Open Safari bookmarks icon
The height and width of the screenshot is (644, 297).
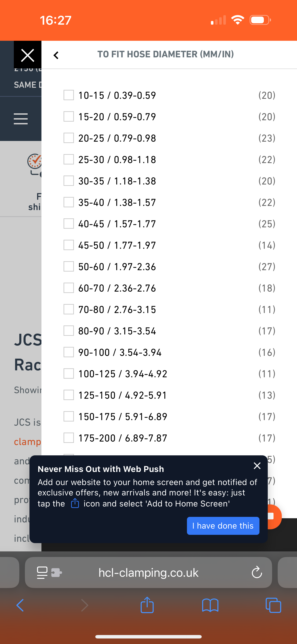coord(210,605)
